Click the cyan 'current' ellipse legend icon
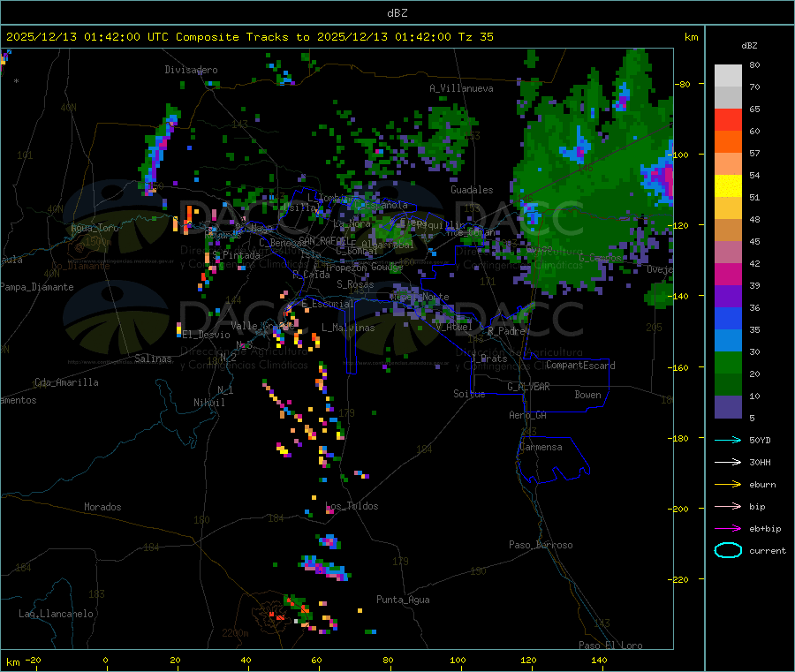This screenshot has width=795, height=672. (x=728, y=550)
